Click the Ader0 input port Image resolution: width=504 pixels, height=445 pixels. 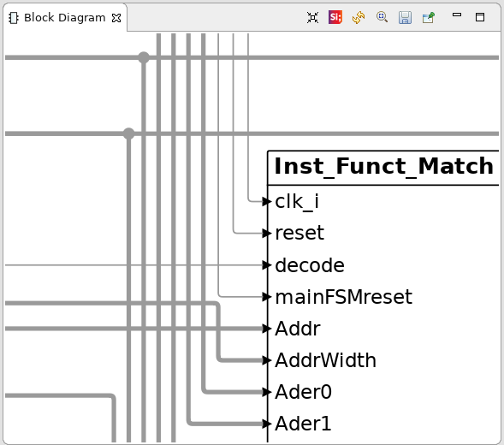tap(303, 392)
